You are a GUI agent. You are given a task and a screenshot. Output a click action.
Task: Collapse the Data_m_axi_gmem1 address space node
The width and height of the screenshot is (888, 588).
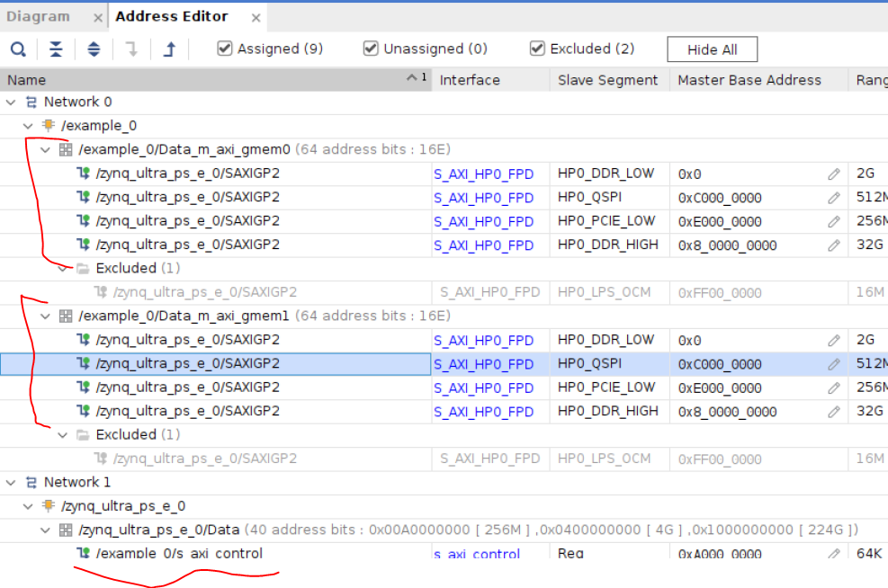point(46,316)
